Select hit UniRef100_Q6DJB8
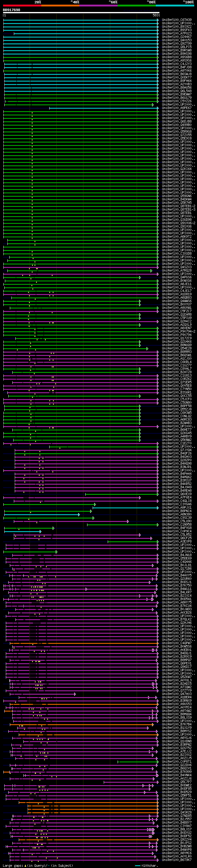 [177, 121]
